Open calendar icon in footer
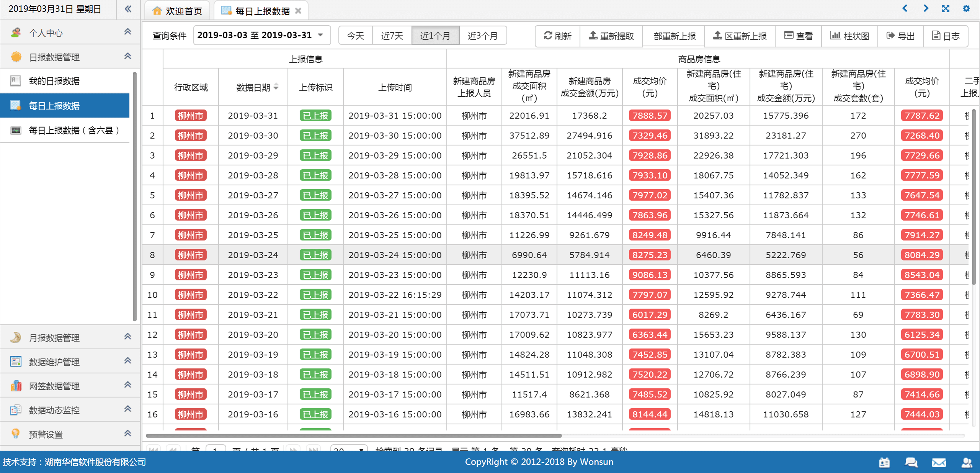 click(x=884, y=463)
